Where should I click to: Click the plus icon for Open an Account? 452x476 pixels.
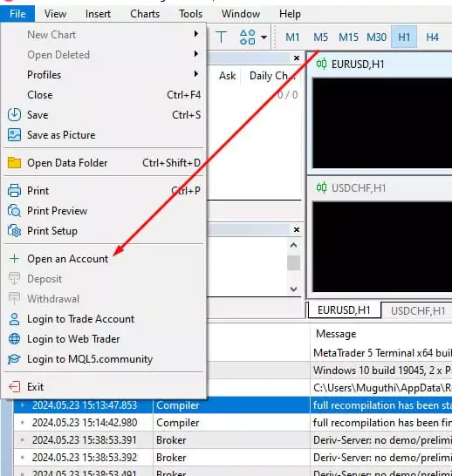pos(14,259)
